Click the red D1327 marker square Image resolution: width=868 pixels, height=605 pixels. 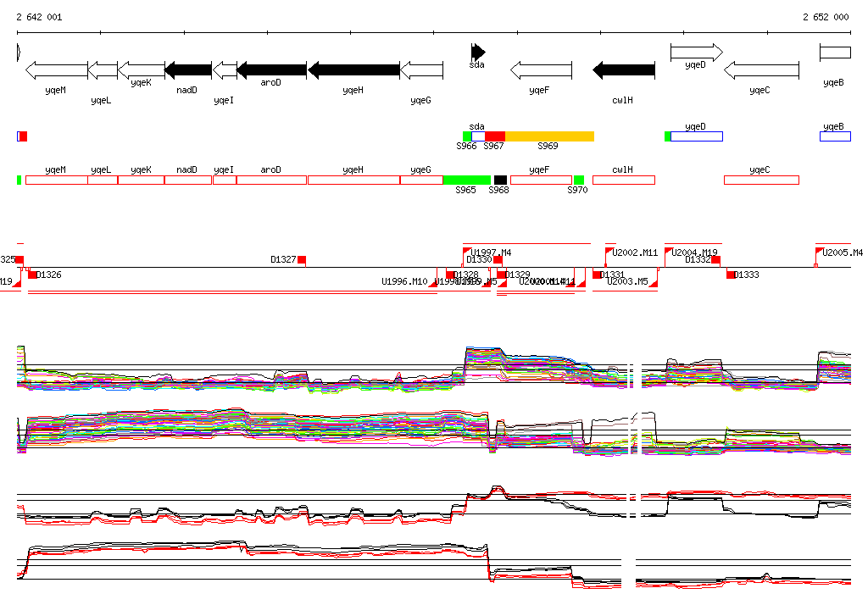[302, 259]
